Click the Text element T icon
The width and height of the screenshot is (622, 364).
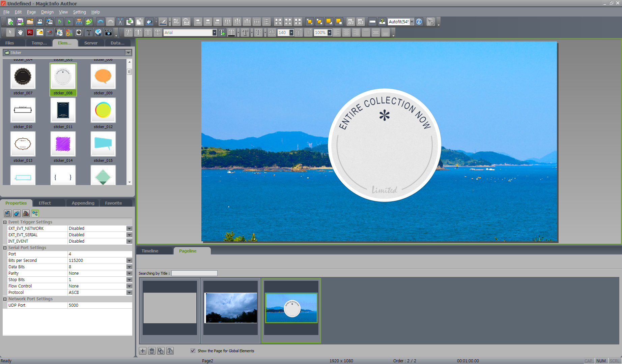[89, 32]
